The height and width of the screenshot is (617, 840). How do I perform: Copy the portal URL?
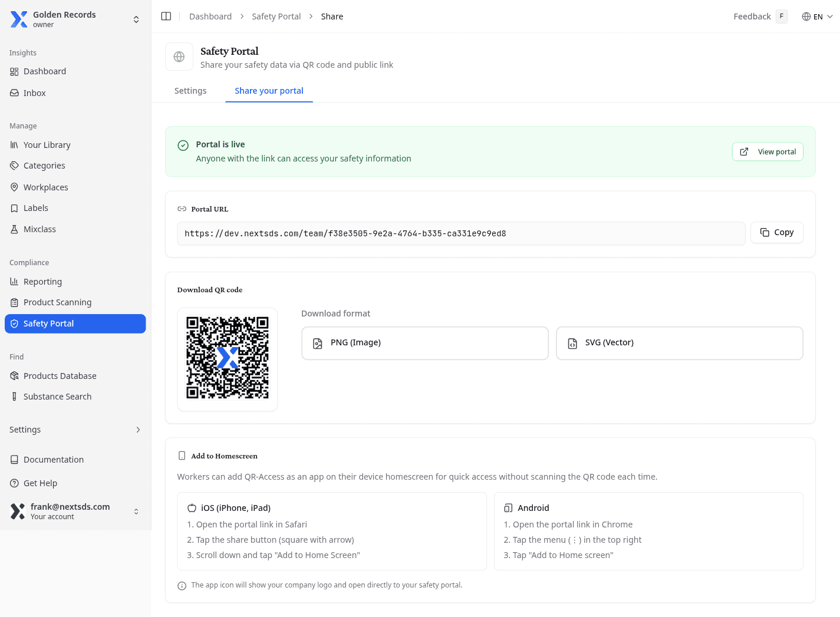777,232
